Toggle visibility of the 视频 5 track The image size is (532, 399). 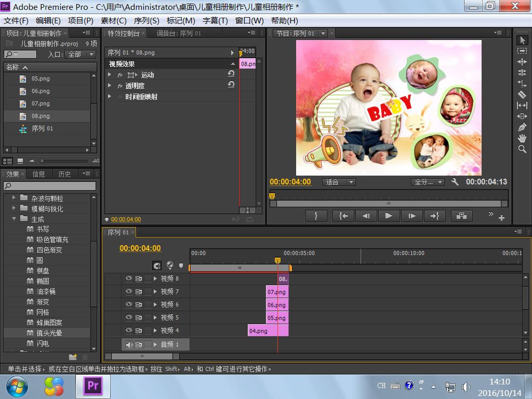point(129,317)
